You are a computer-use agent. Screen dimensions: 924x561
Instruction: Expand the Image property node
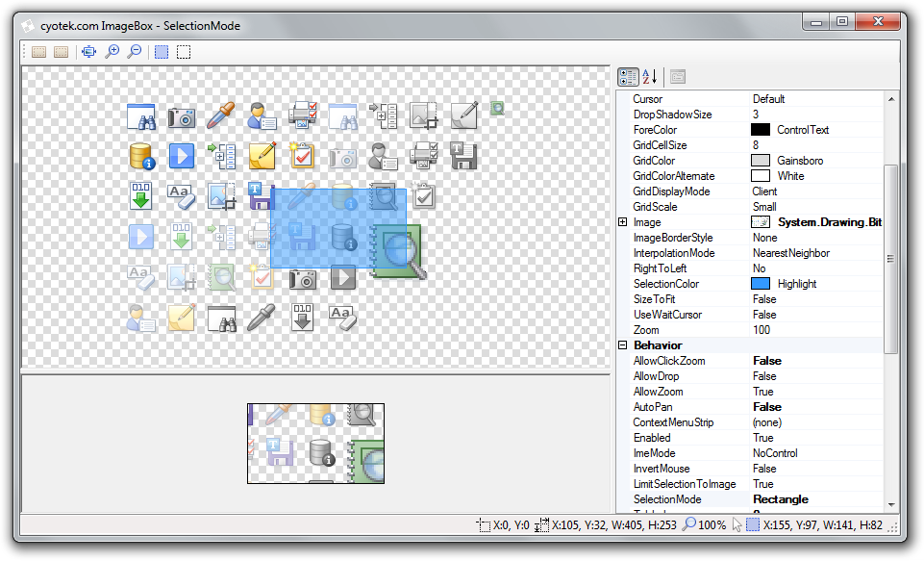[623, 222]
